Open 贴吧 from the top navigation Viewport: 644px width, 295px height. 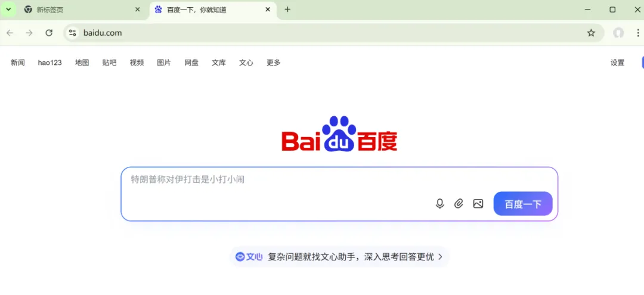pos(109,63)
